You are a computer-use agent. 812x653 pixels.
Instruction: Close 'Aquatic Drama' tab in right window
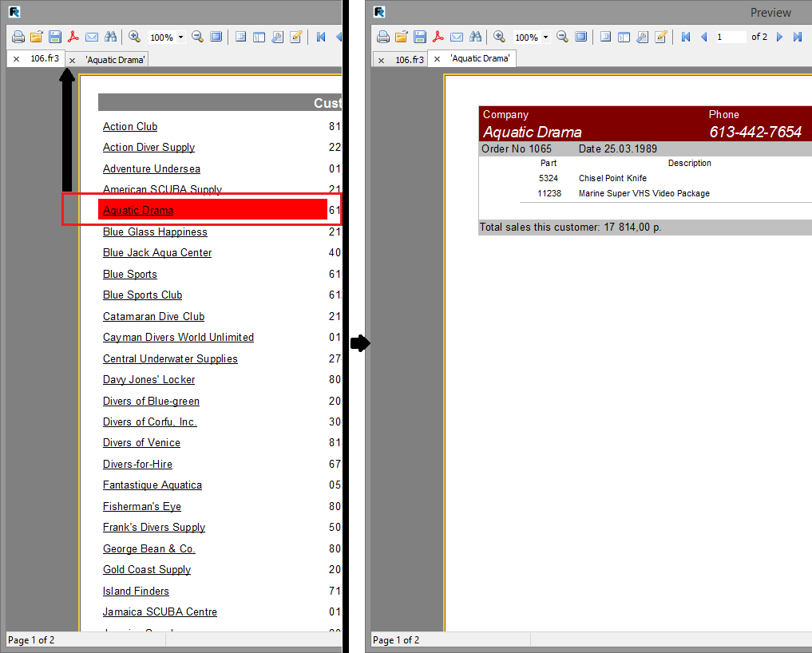pyautogui.click(x=437, y=59)
